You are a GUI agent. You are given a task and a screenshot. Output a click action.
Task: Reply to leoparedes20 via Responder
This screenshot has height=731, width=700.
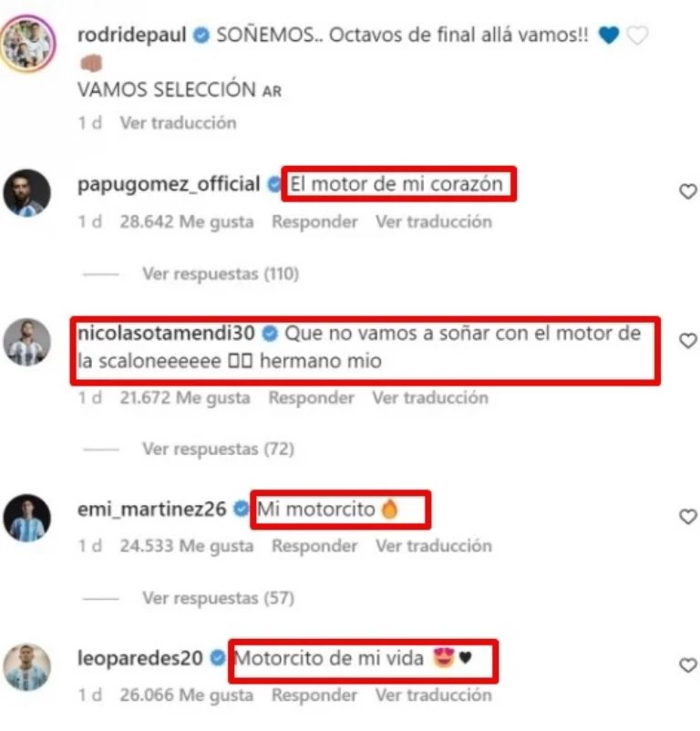315,695
